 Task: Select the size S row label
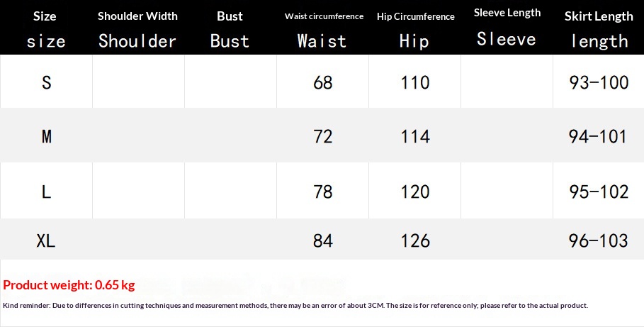tap(46, 82)
